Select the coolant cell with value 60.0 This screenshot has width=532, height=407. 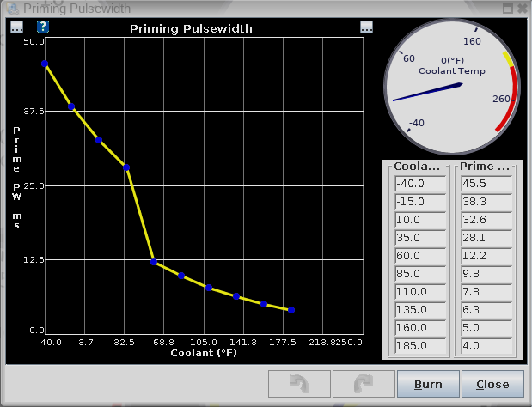coord(419,256)
